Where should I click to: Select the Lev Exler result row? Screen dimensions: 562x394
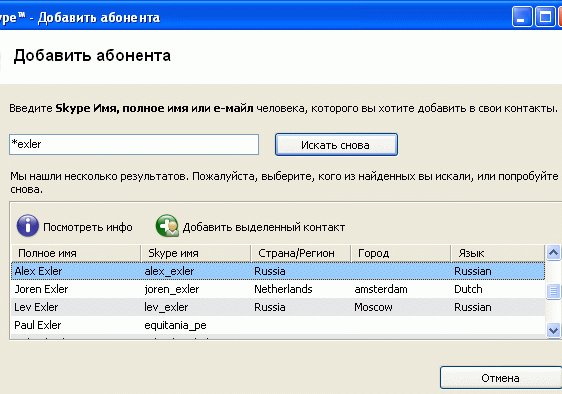pos(278,307)
